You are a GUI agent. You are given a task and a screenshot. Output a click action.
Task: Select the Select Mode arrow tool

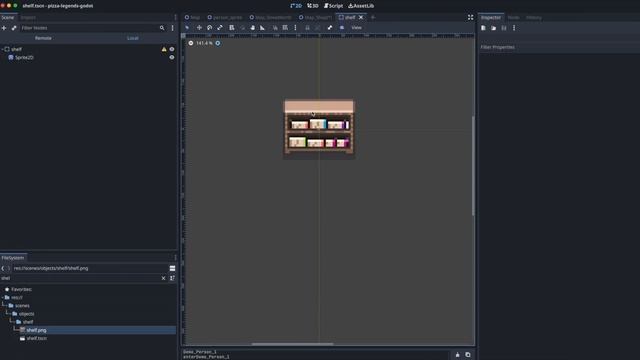point(187,28)
